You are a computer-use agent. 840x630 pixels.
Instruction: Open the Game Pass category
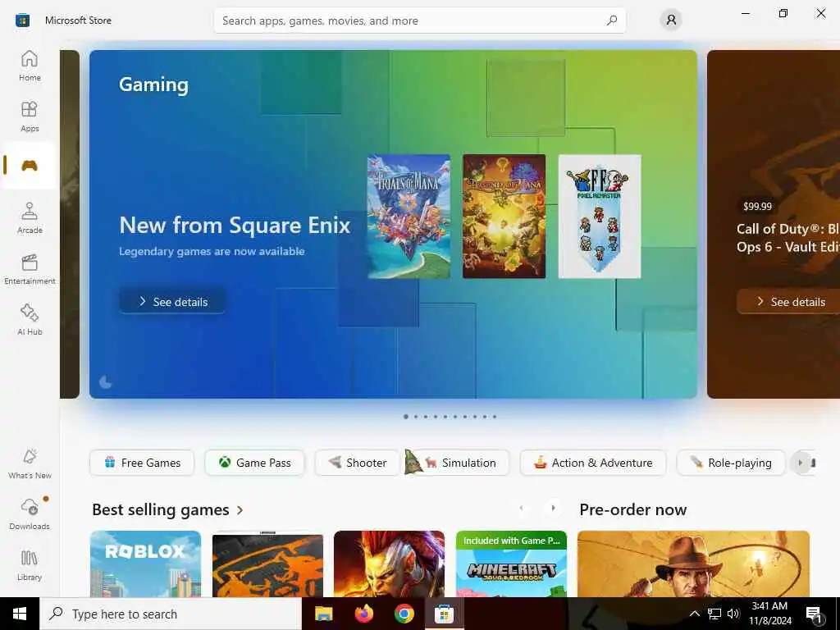coord(254,463)
